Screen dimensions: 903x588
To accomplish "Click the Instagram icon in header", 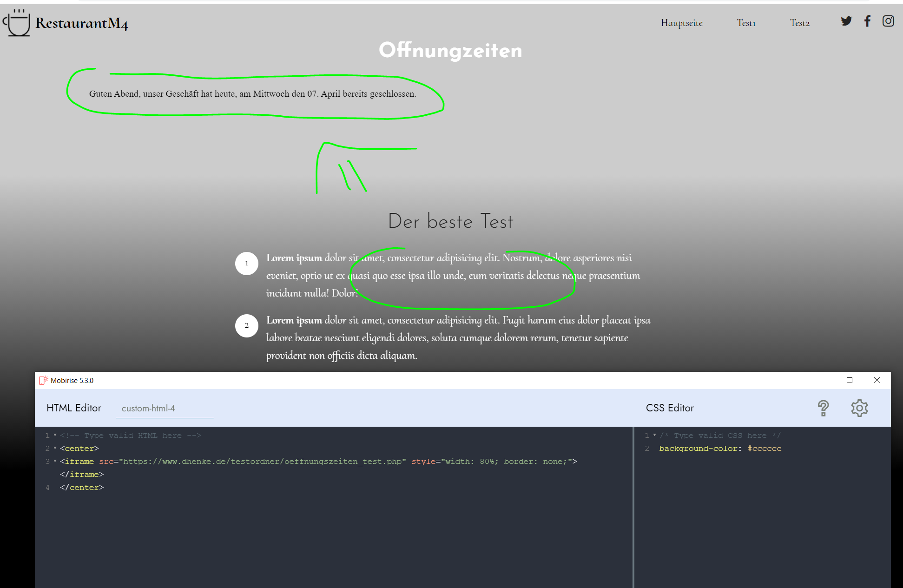I will tap(888, 21).
